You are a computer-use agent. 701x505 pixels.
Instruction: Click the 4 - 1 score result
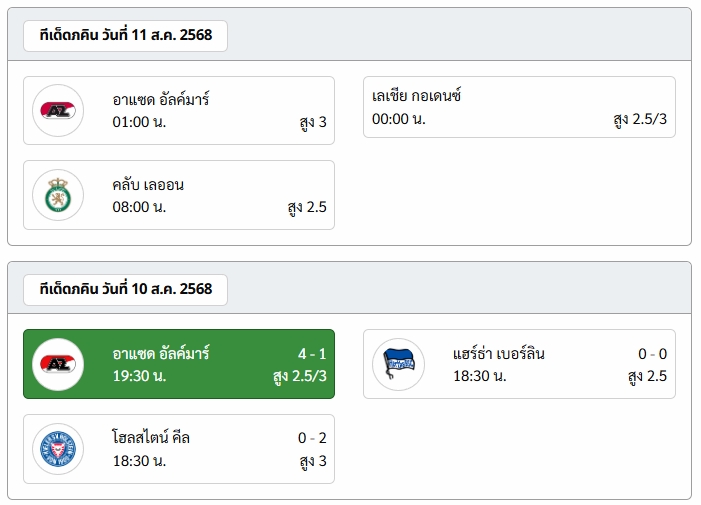[x=312, y=354]
